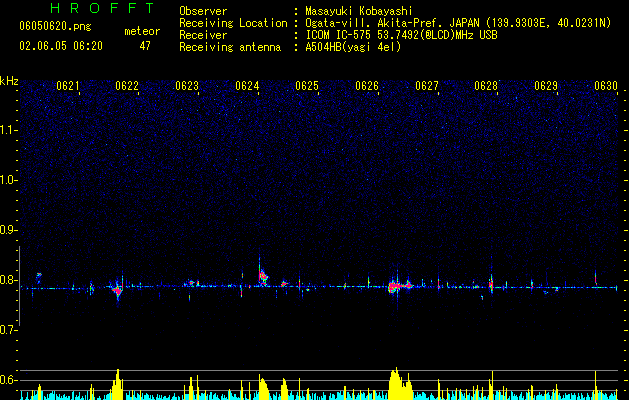This screenshot has height=400, width=629.
Task: Click the date stamp 02.06.05 06:20
Action: coord(61,46)
